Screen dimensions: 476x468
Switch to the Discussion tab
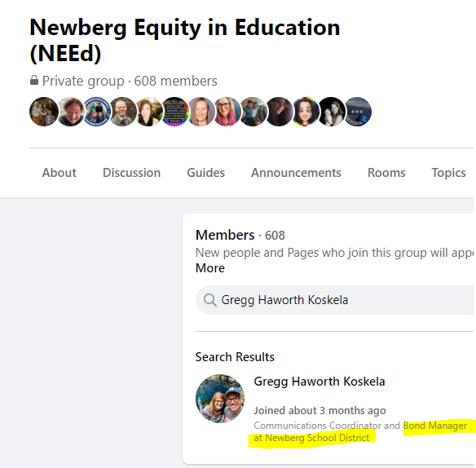pyautogui.click(x=131, y=173)
